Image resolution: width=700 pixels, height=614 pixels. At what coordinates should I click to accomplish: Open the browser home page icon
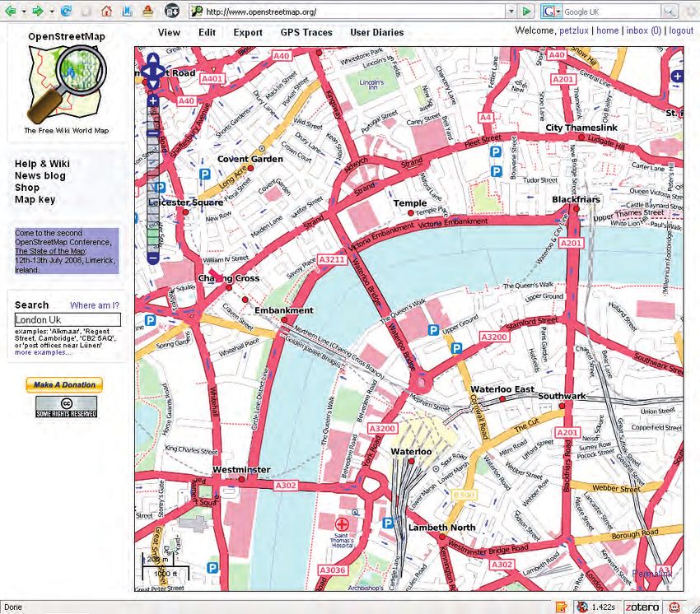(106, 11)
